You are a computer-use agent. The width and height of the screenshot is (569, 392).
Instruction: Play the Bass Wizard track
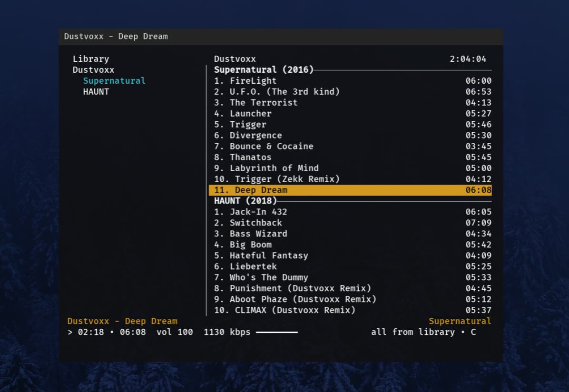point(258,234)
